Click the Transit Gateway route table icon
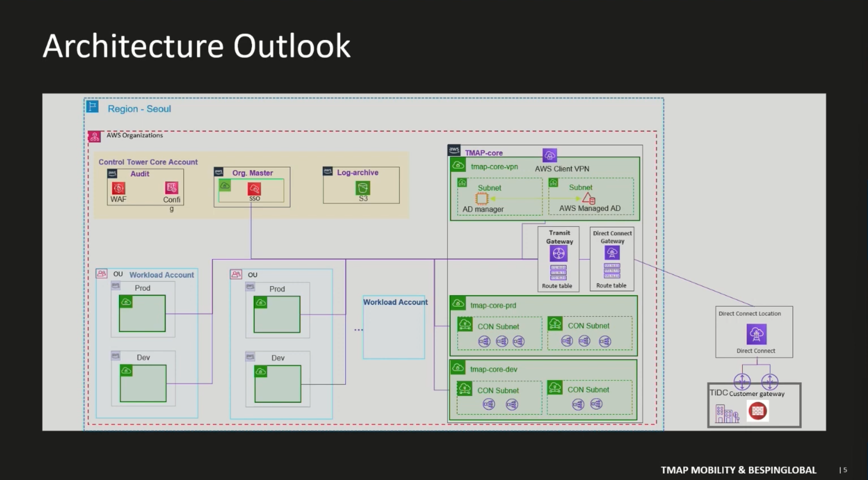 tap(558, 273)
